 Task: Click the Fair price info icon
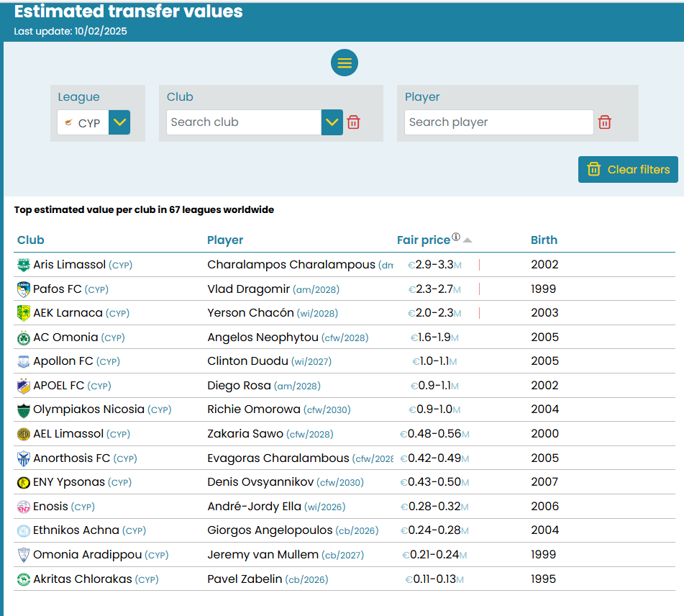point(455,237)
